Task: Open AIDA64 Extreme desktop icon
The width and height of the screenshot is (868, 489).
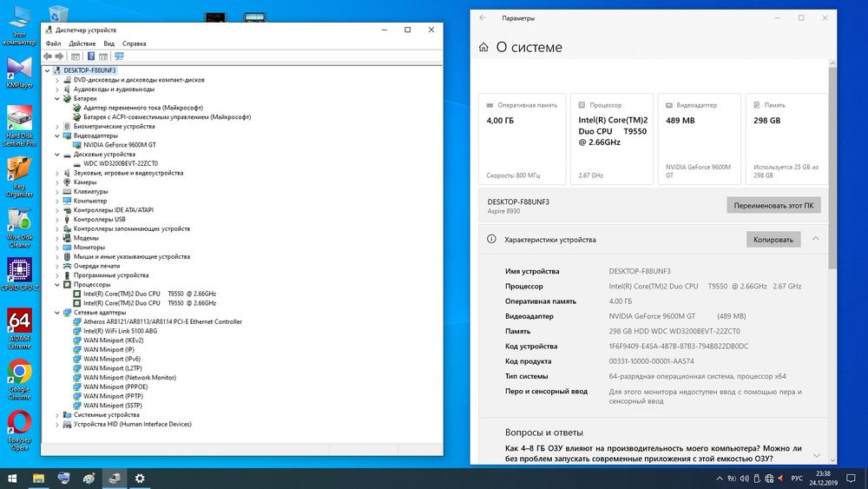Action: [19, 329]
